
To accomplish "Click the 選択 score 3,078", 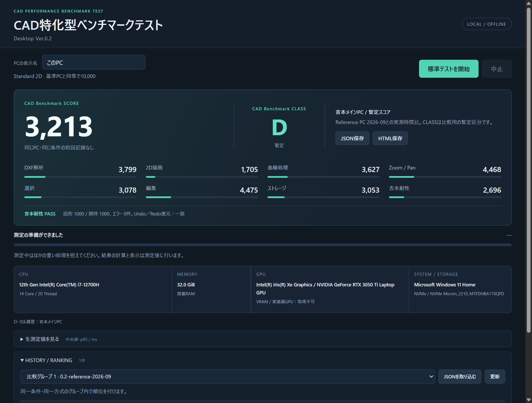I will pyautogui.click(x=128, y=190).
